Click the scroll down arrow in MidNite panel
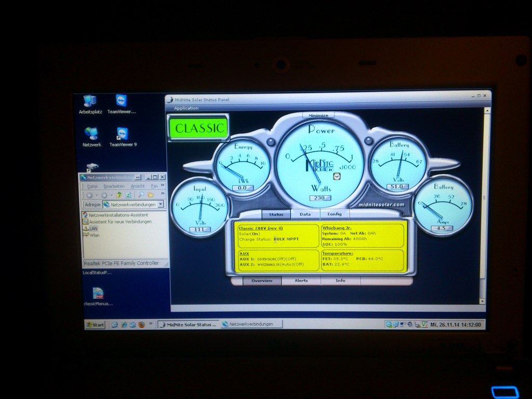 click(483, 301)
